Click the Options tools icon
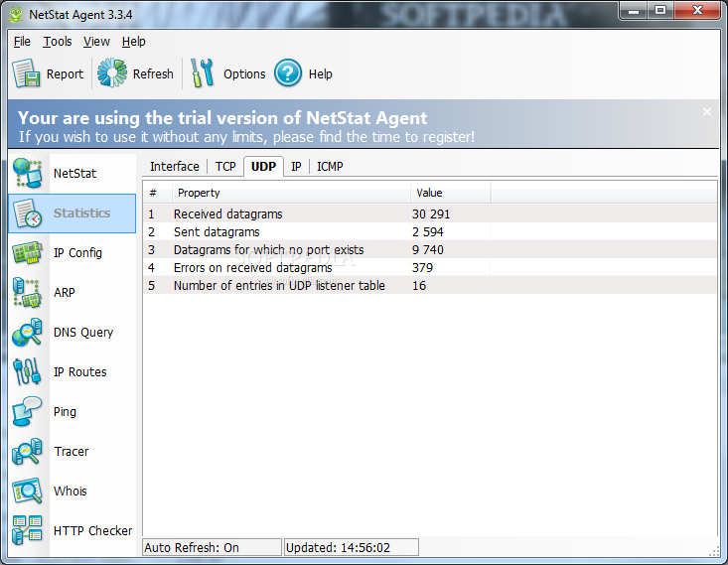 tap(202, 72)
